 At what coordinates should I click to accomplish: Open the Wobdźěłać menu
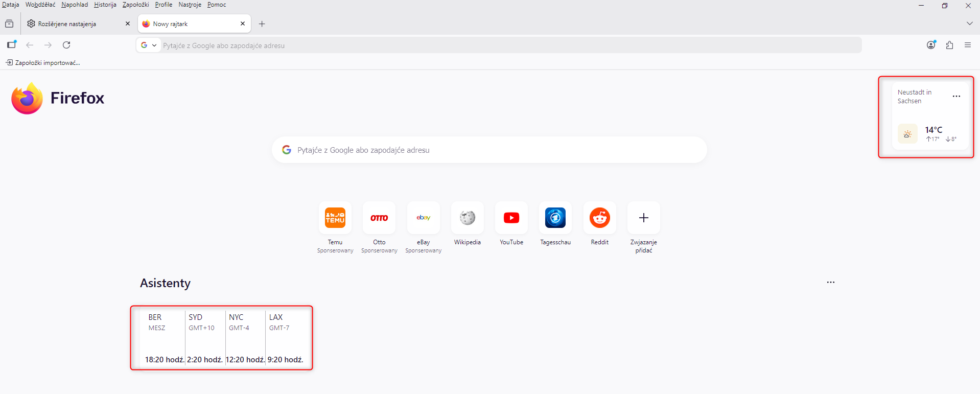[x=40, y=5]
